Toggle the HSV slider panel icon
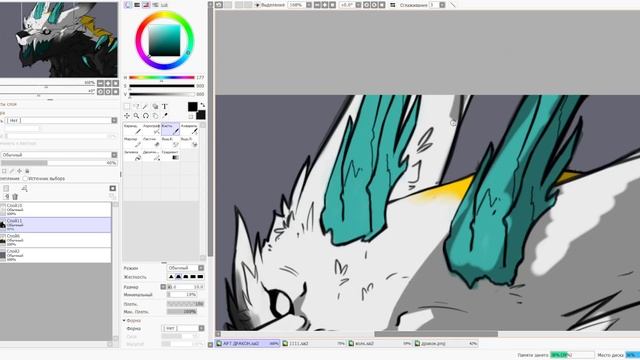Viewport: 640px width, 360px height. coord(146,4)
